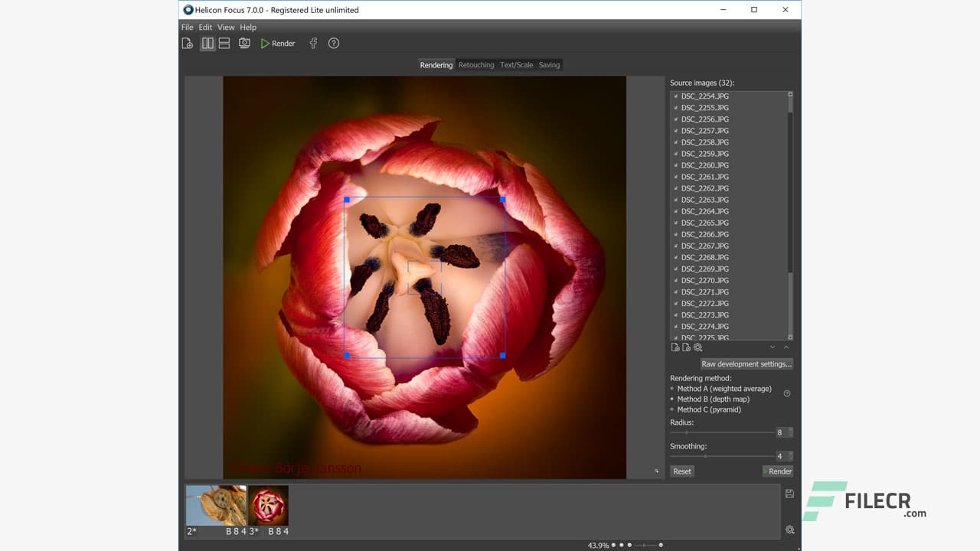Open preferences with the gear icon below source images
The height and width of the screenshot is (551, 980).
[x=697, y=347]
